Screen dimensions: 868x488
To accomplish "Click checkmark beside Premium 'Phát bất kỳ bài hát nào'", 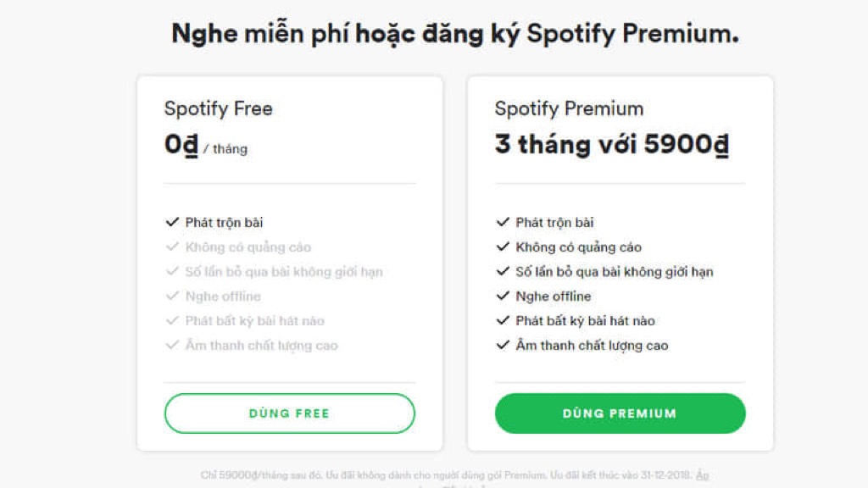I will [503, 321].
